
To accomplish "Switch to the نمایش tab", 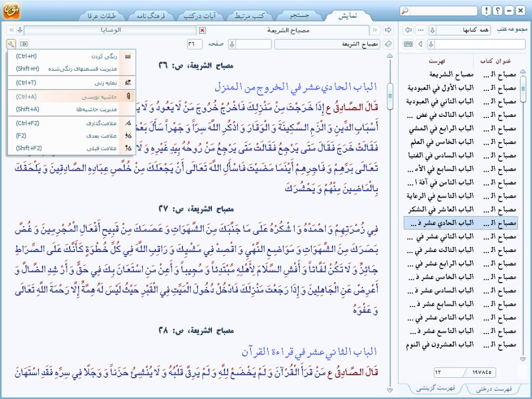I will (347, 15).
